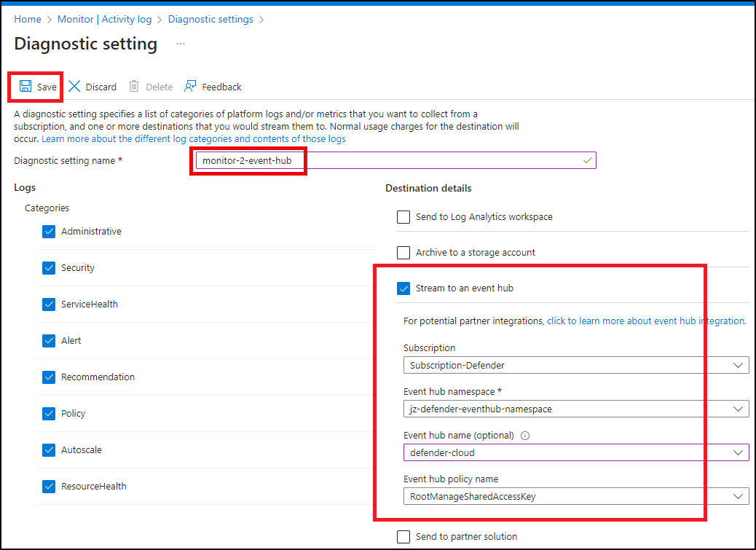Enable Archive to a storage account

pyautogui.click(x=403, y=253)
